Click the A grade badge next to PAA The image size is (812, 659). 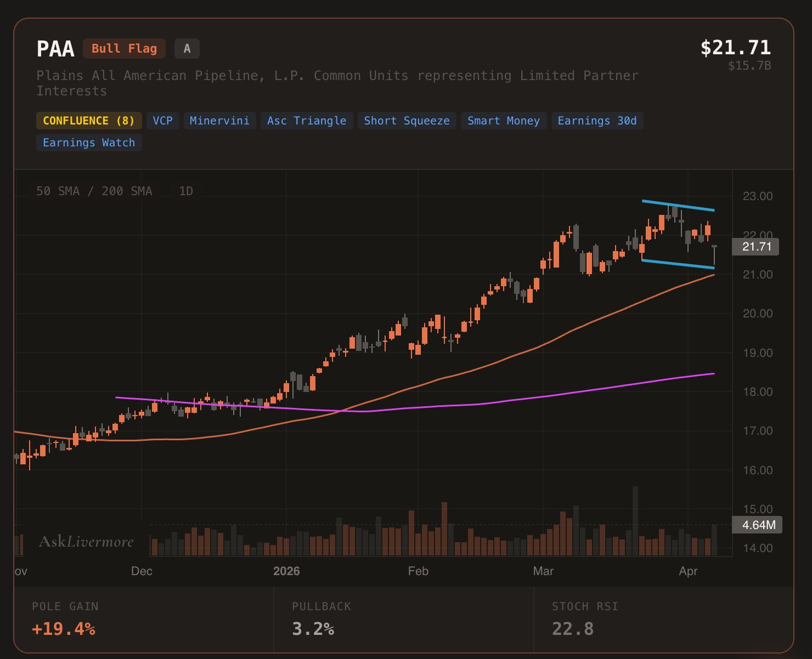pyautogui.click(x=187, y=48)
